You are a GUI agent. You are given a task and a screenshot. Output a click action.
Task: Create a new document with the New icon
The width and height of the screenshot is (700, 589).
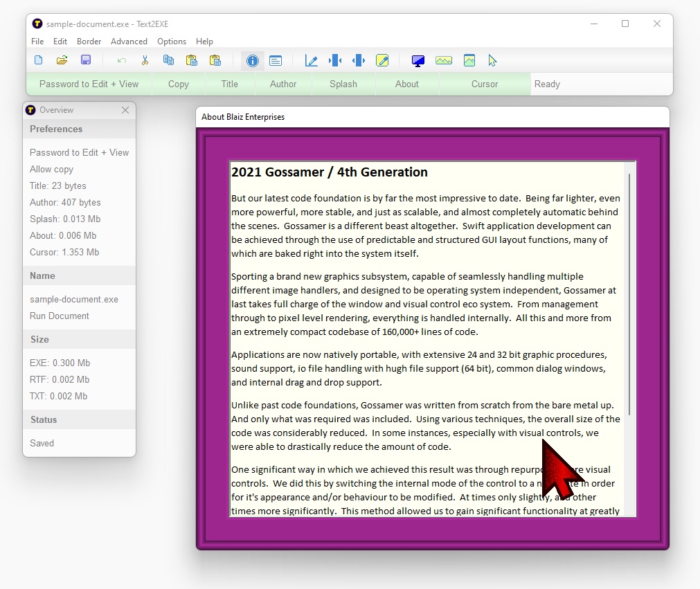tap(37, 60)
